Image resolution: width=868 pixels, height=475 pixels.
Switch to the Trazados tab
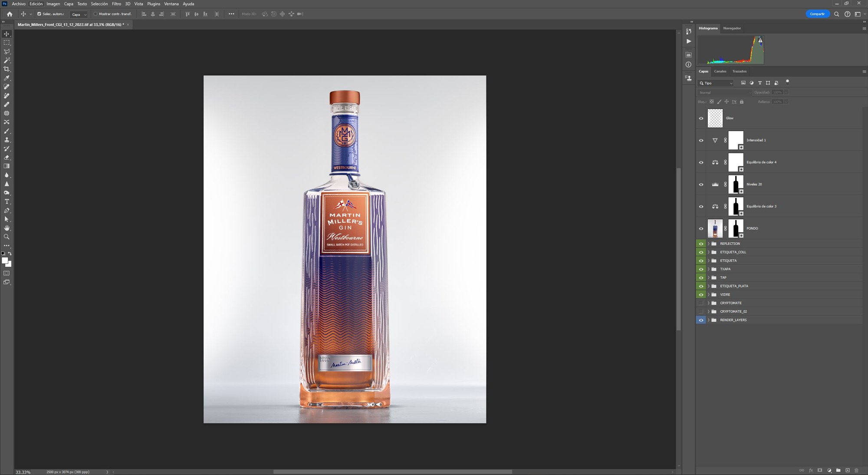(x=740, y=71)
